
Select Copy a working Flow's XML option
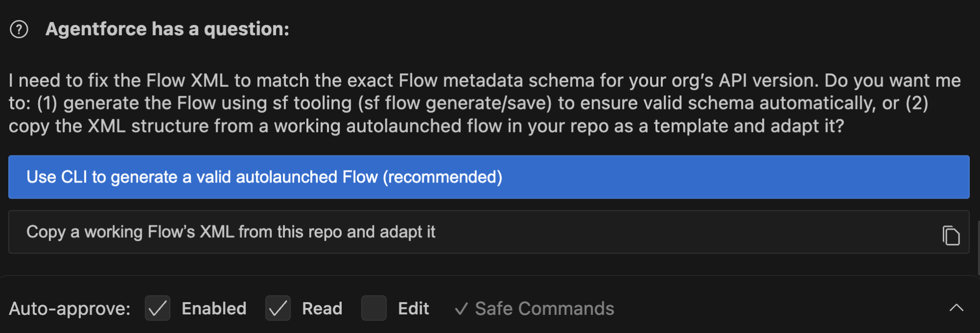[230, 232]
